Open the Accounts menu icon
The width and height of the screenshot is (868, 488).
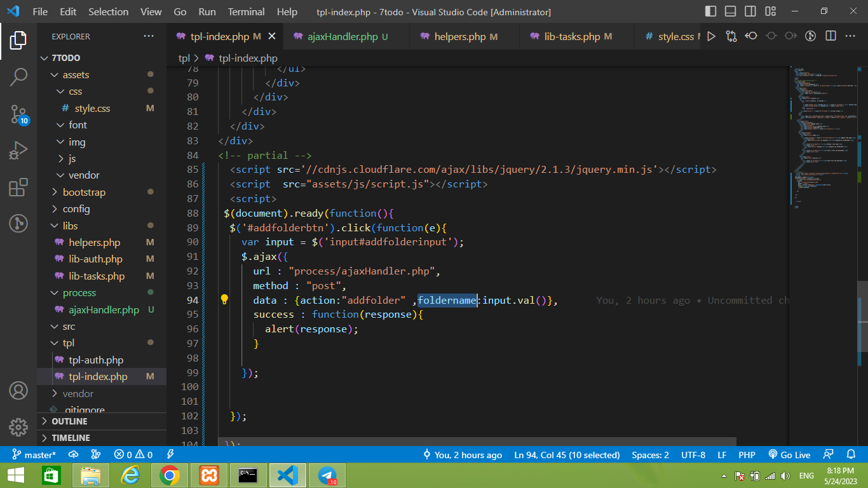pyautogui.click(x=18, y=390)
